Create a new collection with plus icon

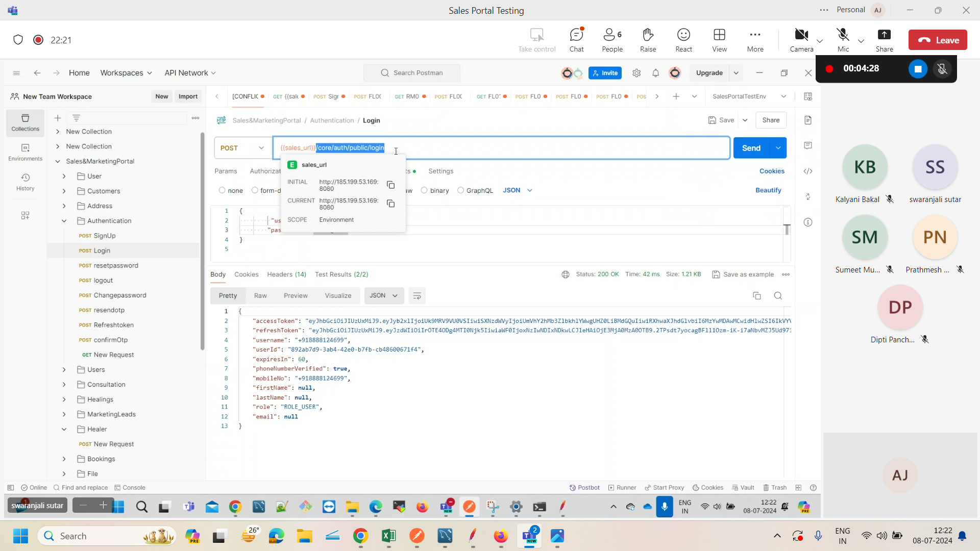(x=58, y=118)
